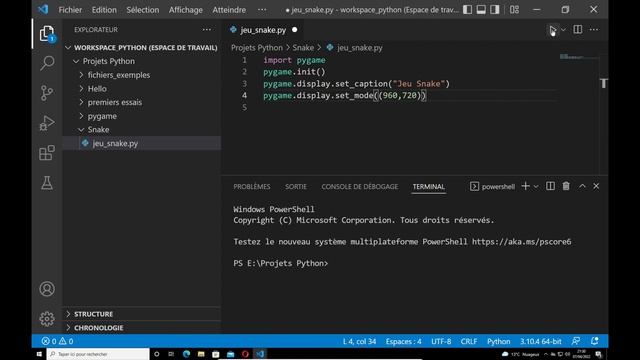Change line ending via CRLF
The width and height of the screenshot is (640, 360).
(469, 341)
